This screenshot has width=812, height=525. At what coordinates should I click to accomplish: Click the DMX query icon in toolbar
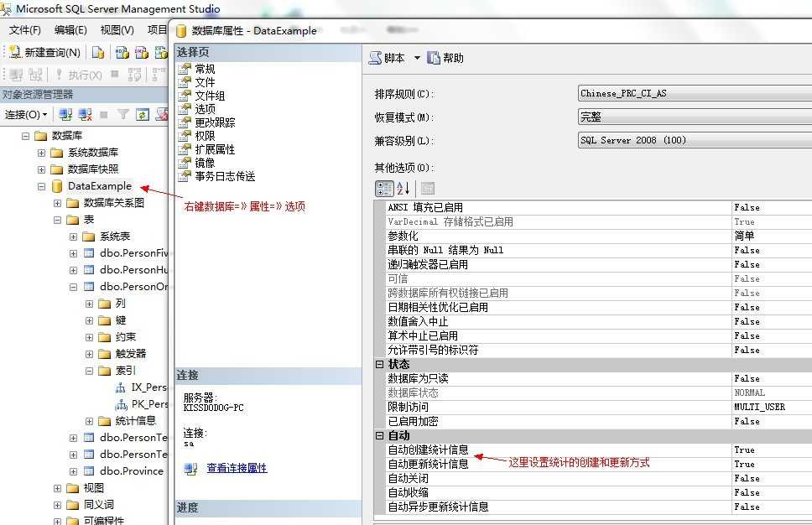142,52
